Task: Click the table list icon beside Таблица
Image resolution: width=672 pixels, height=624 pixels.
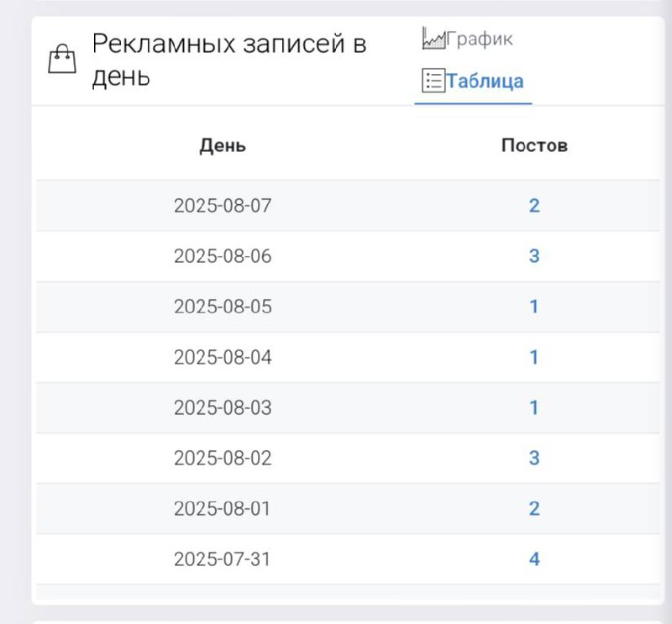Action: click(x=433, y=81)
